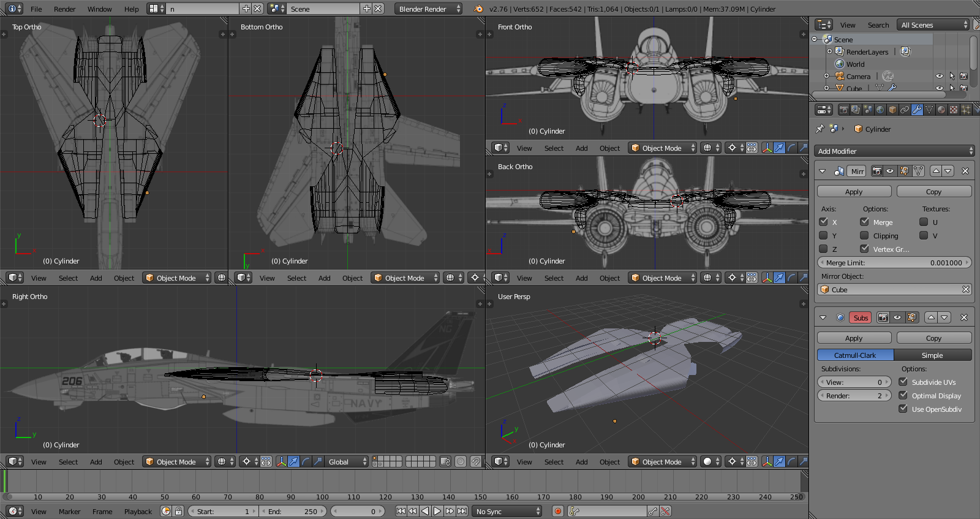980x519 pixels.
Task: Open the Help menu
Action: [132, 9]
